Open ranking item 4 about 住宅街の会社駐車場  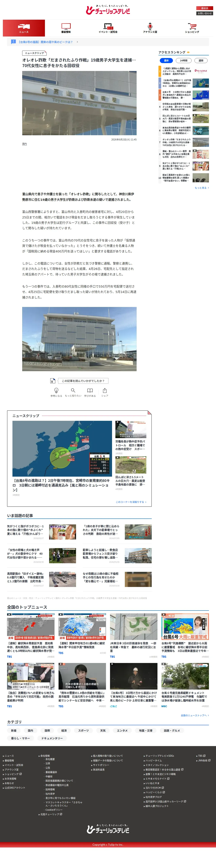[x=184, y=107]
